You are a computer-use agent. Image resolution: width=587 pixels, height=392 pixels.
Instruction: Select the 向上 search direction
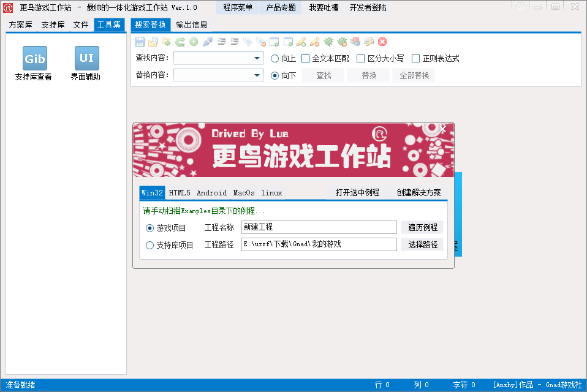click(x=283, y=59)
